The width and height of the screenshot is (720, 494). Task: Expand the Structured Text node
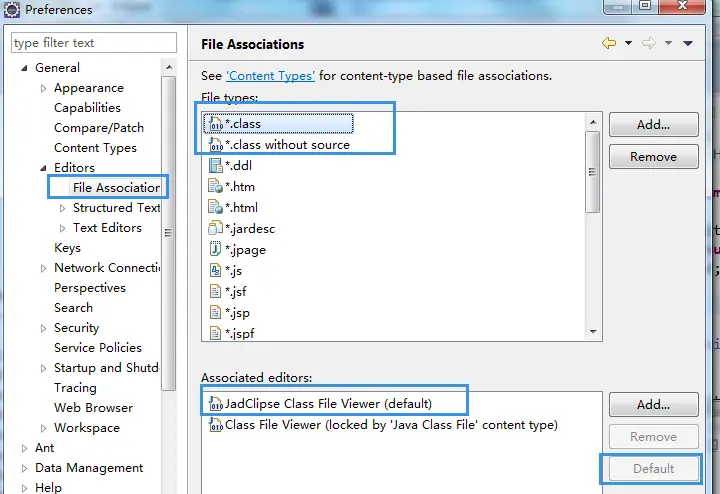pyautogui.click(x=62, y=208)
